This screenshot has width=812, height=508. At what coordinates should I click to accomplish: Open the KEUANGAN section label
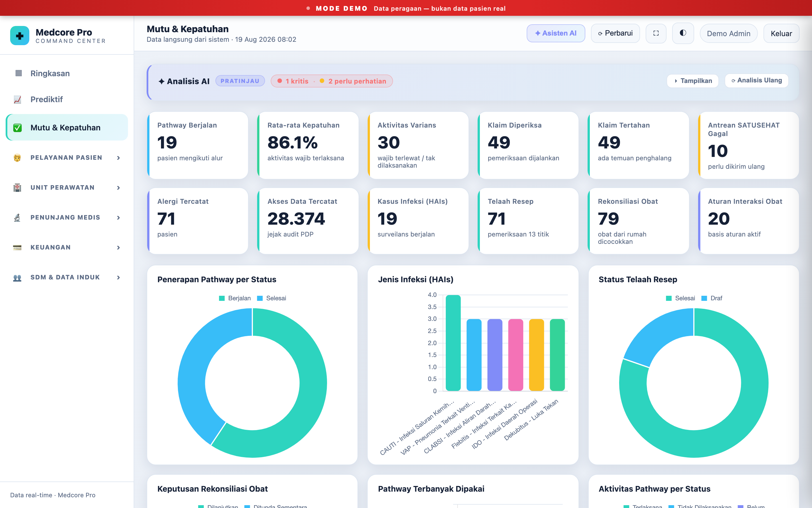pos(51,248)
